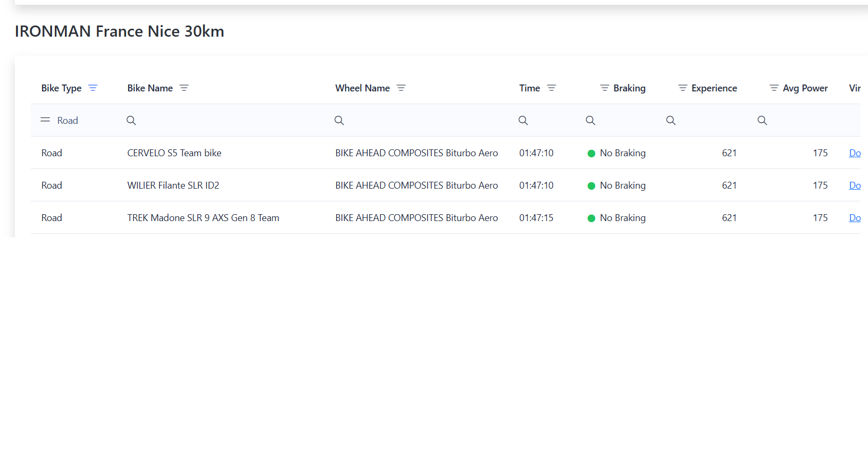Open the Do link in WILIER Filante row
The height and width of the screenshot is (457, 868).
[x=854, y=185]
